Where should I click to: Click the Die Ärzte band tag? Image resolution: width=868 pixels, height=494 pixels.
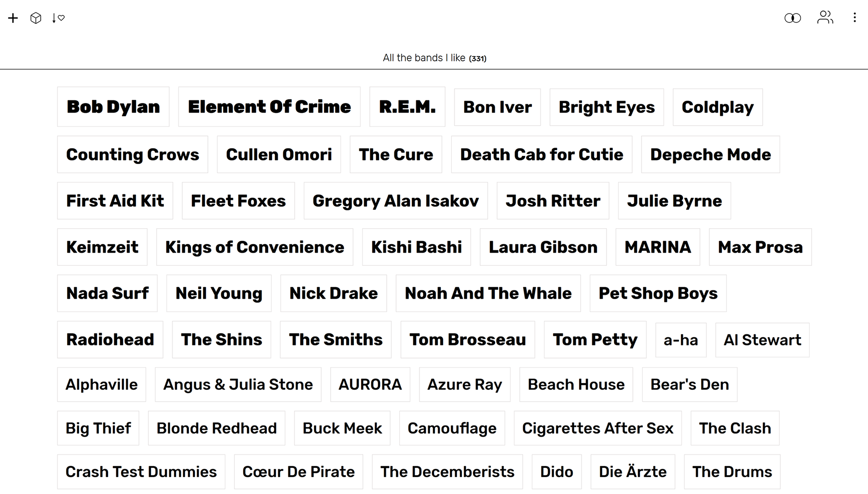tap(633, 472)
